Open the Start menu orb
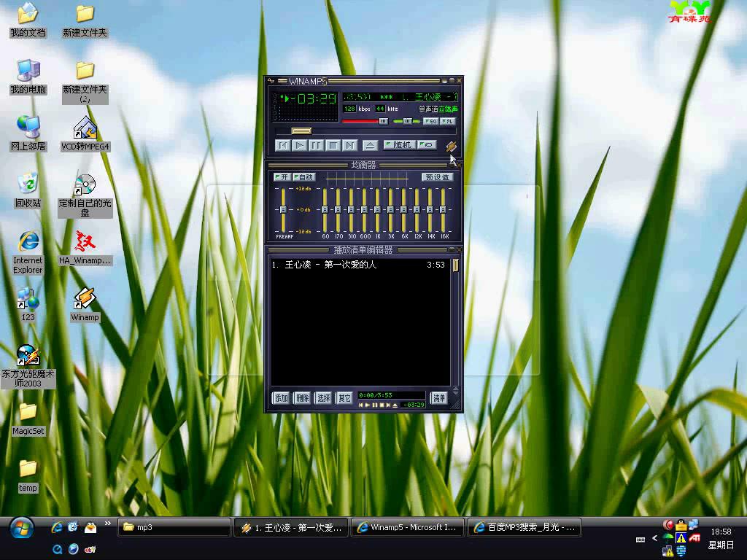Screen dimensions: 747x560 point(22,529)
